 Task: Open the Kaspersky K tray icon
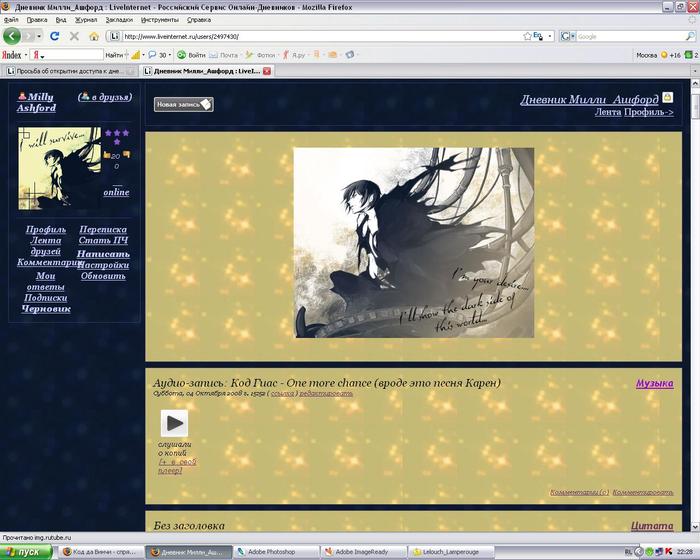[668, 552]
